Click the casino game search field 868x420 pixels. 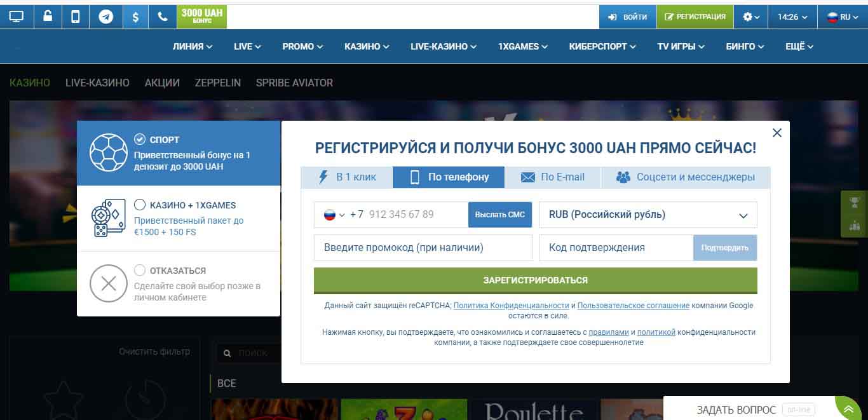pos(250,353)
